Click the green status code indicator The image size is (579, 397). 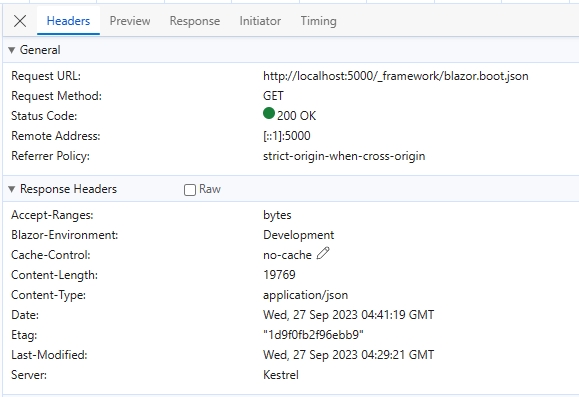tap(269, 113)
